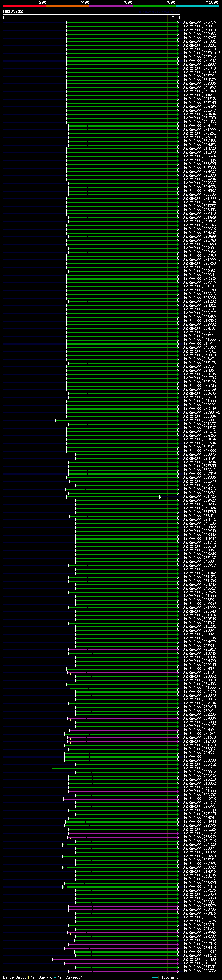Select the UniRef100_Q013Z7 label
The image size is (222, 980).
[x=199, y=424]
